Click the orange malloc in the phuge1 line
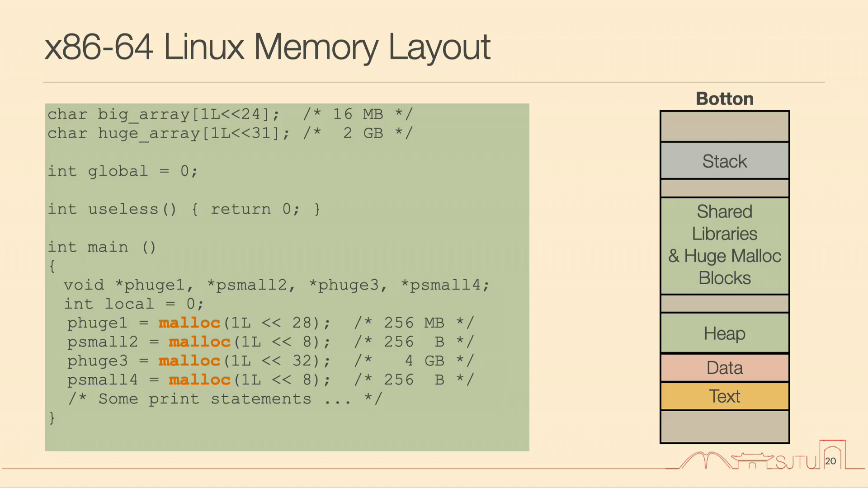The height and width of the screenshot is (488, 868). [x=189, y=323]
